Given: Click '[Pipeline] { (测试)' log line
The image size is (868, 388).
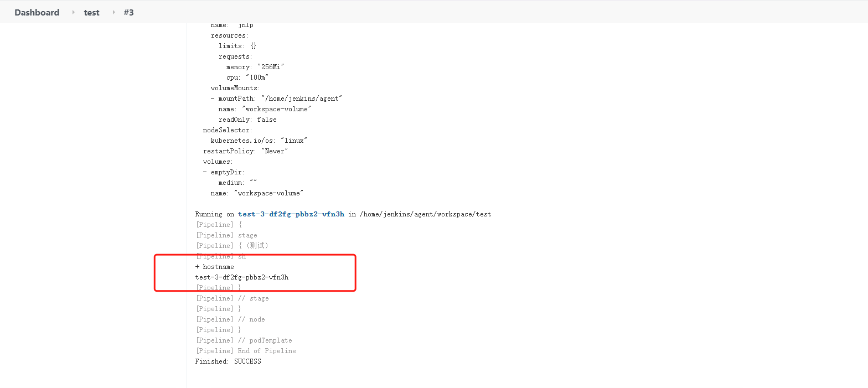Looking at the screenshot, I should tap(231, 246).
